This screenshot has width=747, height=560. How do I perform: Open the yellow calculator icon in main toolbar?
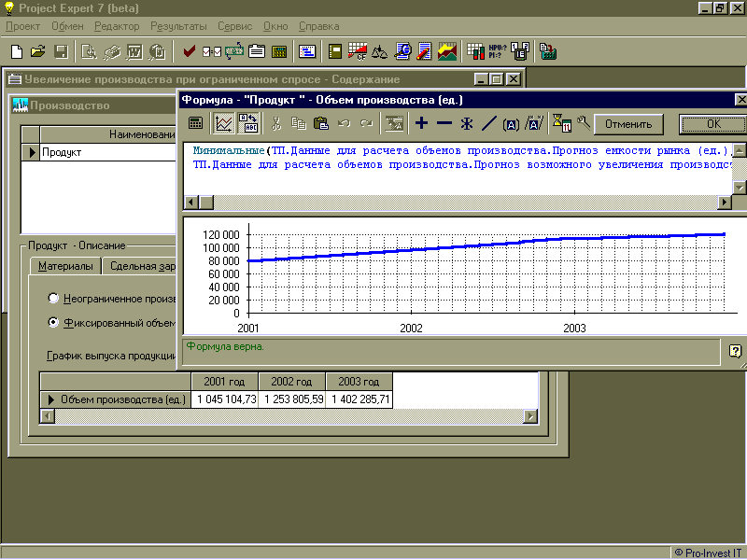tap(279, 51)
